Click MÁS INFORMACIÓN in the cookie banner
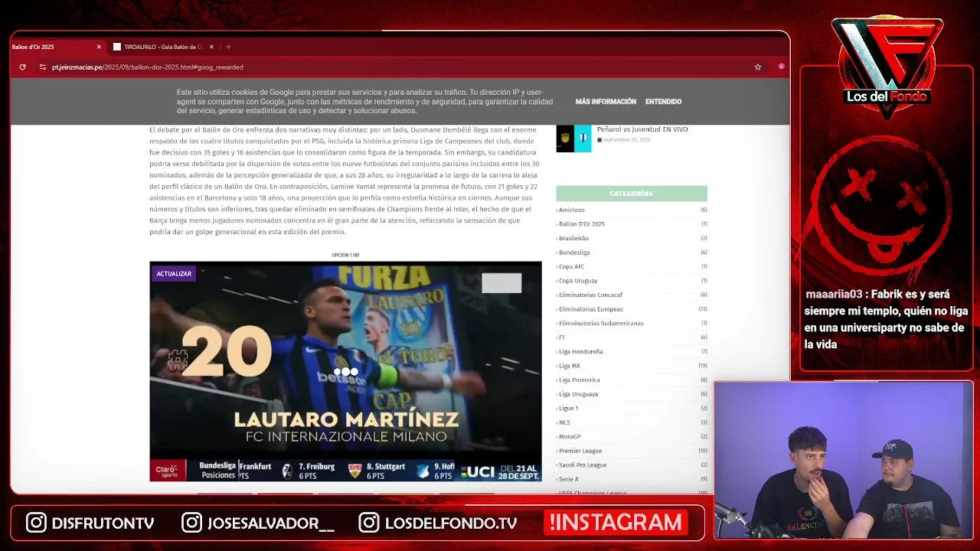The image size is (980, 551). 606,102
